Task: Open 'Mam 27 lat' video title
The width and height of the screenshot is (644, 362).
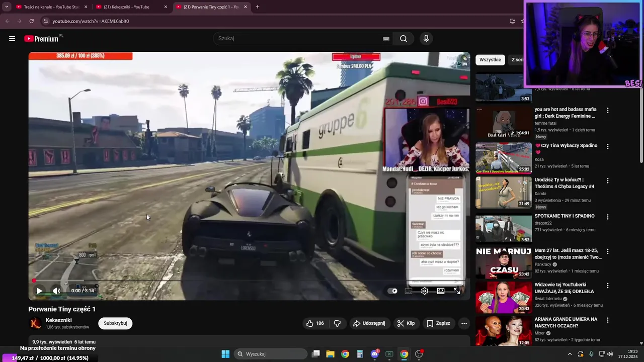Action: click(x=568, y=253)
